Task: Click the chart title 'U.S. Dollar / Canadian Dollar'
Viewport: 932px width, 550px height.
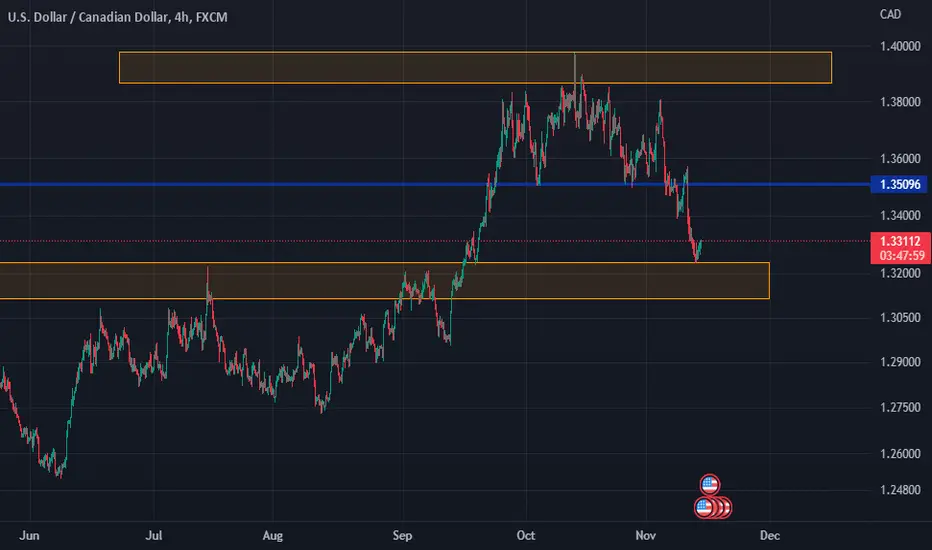Action: point(88,17)
